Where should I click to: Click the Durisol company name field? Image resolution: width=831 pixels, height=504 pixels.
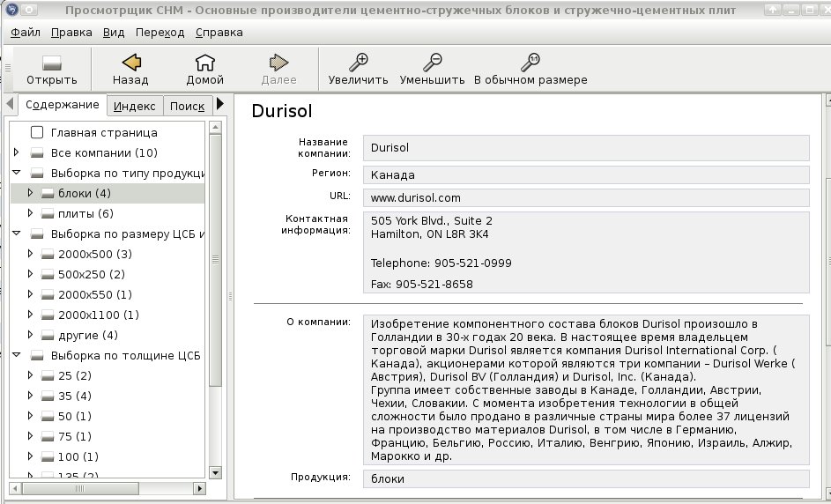point(586,148)
